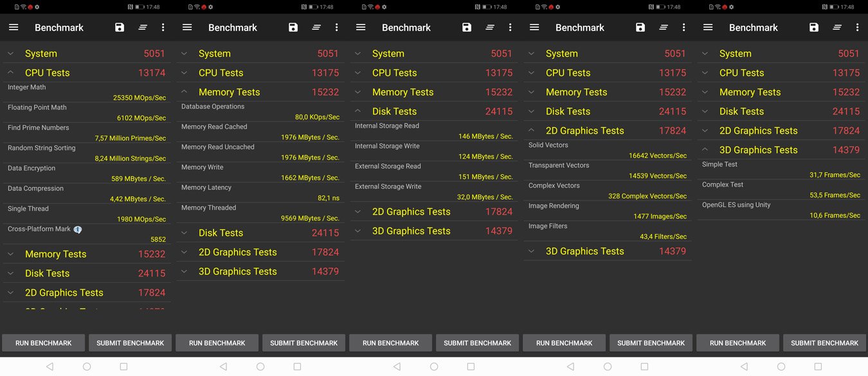
Task: Tap save icon on the Disk-expanded screen
Action: click(x=467, y=28)
